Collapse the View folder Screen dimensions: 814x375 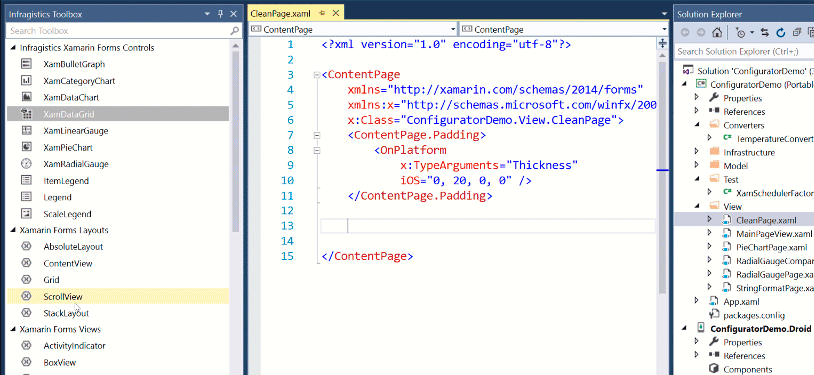point(697,206)
